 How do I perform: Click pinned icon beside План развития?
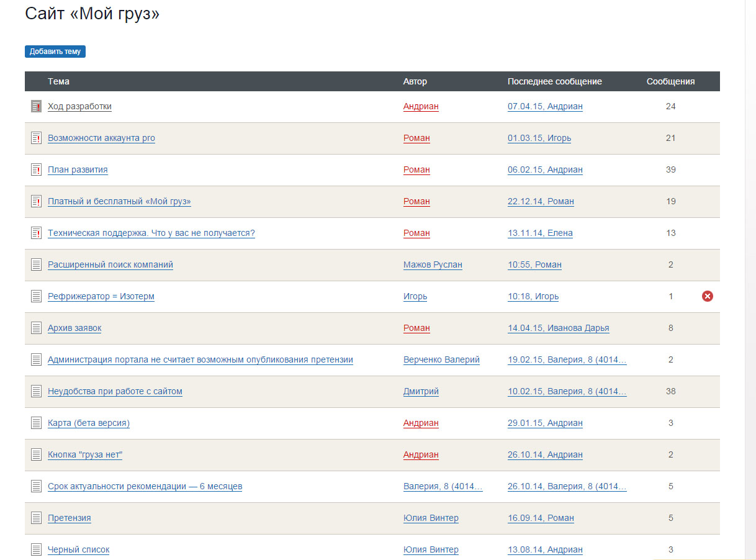[36, 169]
